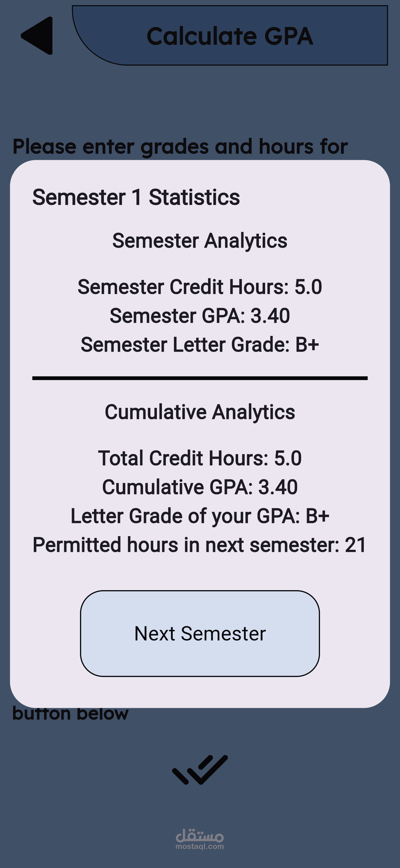Click the mostaql.com link text
Image resolution: width=400 pixels, height=868 pixels.
[200, 846]
